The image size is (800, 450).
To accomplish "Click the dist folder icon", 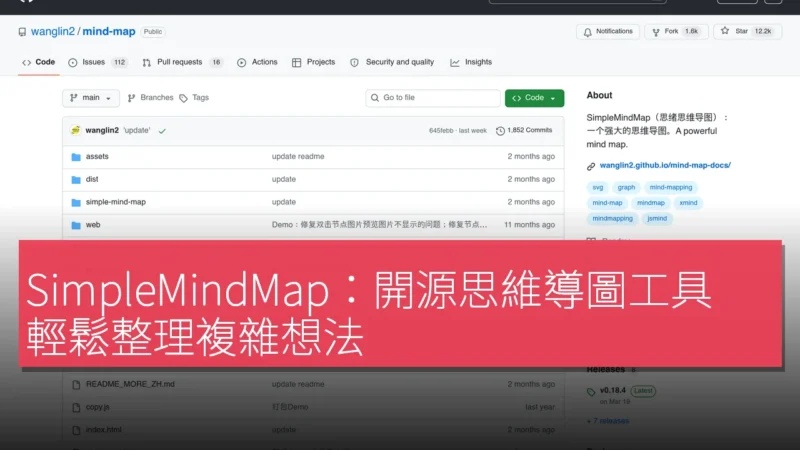I will coord(76,180).
